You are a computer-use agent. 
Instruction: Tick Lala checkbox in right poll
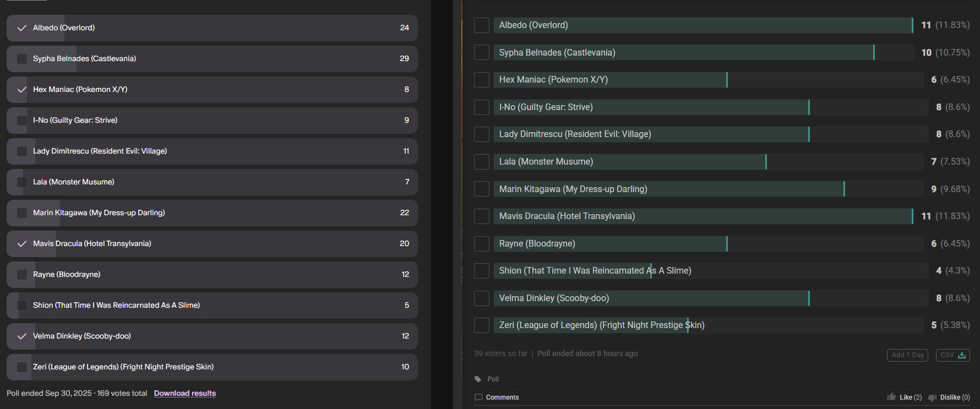click(482, 161)
